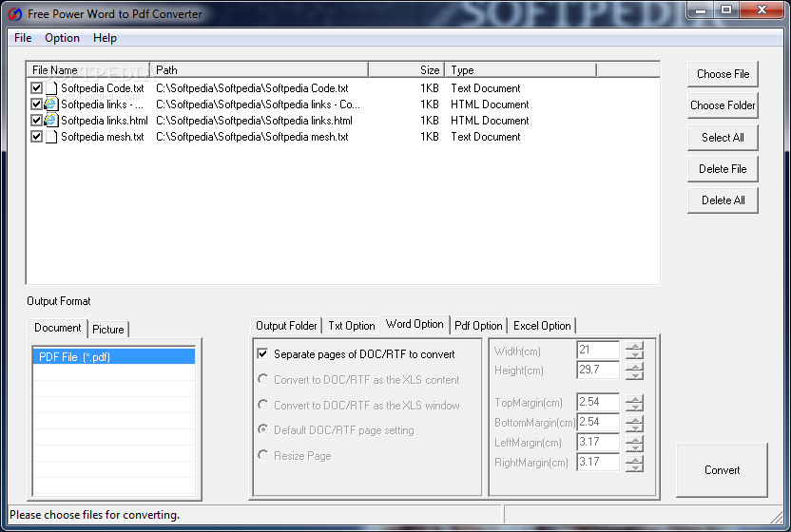
Task: Click the window resize grip in status bar
Action: coord(777,517)
